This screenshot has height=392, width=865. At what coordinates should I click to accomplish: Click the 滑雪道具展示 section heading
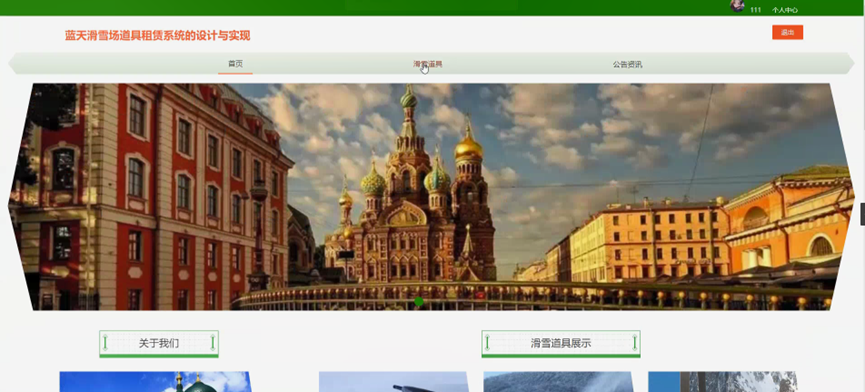(560, 343)
